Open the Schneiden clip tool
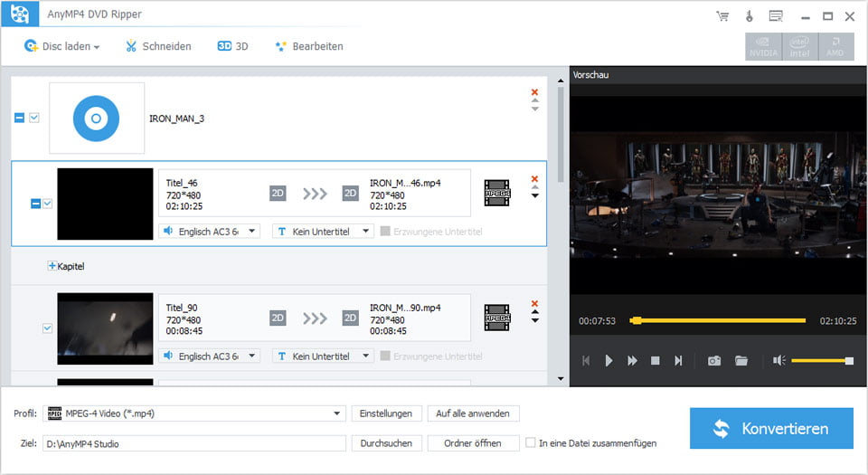 pos(158,46)
